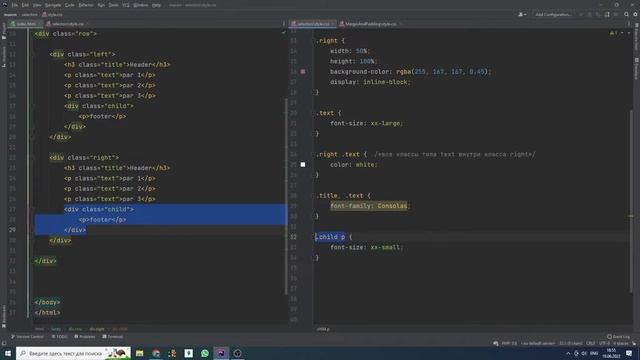This screenshot has height=360, width=640.
Task: Open the View menu
Action: pos(37,5)
